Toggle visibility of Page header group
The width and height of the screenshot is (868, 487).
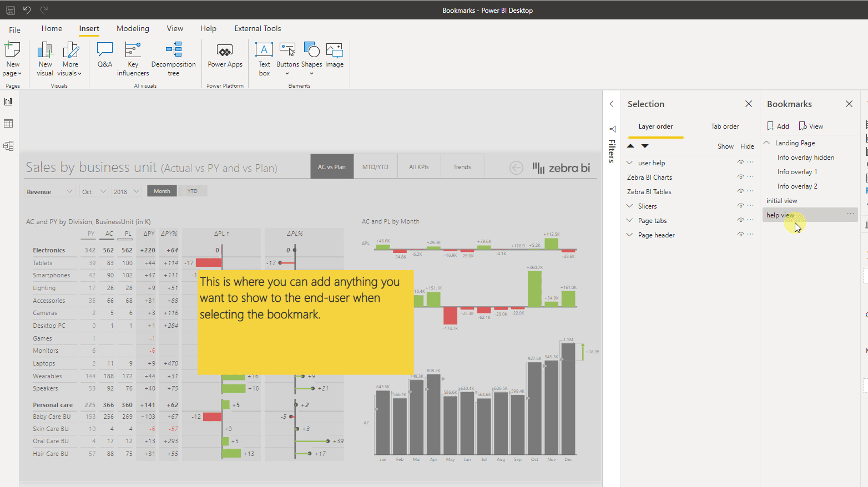tap(740, 235)
